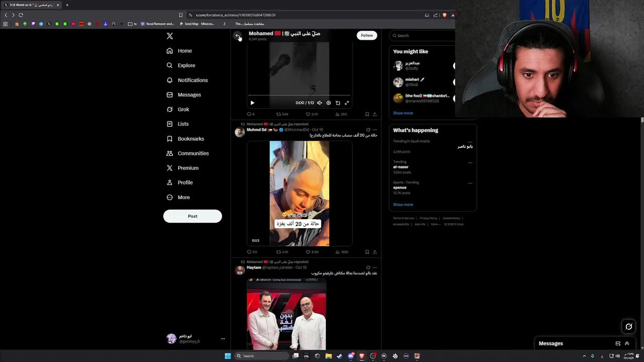The width and height of the screenshot is (644, 362).
Task: Open the al-nassr trending topic
Action: (x=400, y=167)
